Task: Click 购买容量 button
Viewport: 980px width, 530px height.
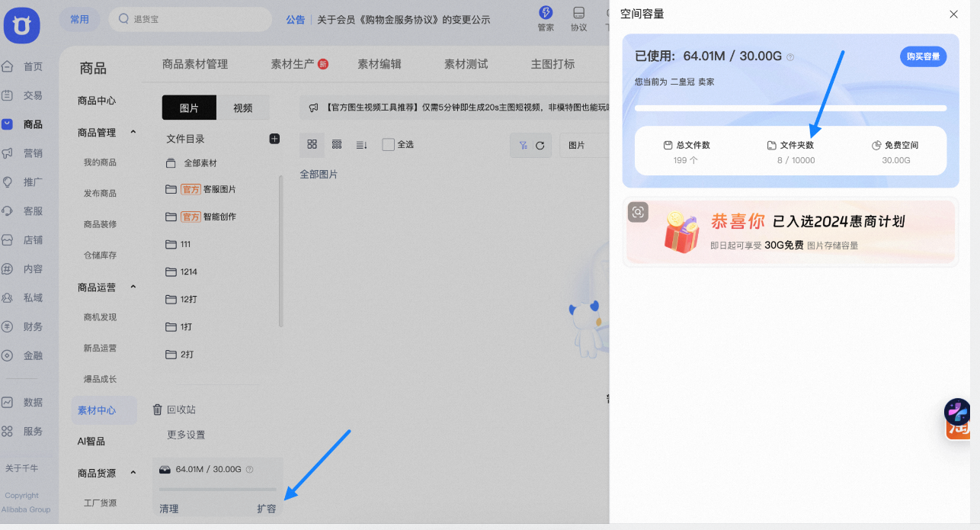Action: pos(923,56)
